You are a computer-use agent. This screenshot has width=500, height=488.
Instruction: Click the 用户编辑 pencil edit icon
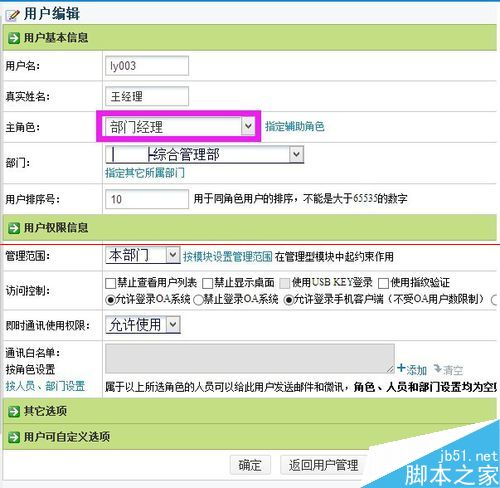pyautogui.click(x=12, y=15)
